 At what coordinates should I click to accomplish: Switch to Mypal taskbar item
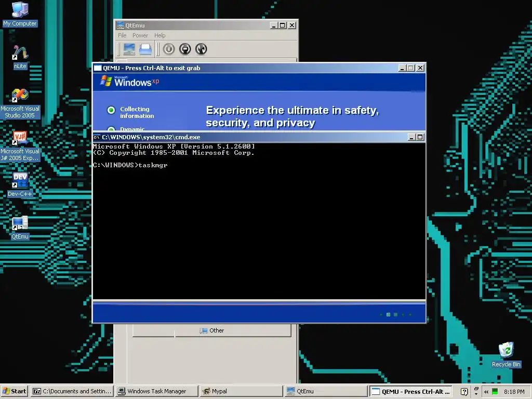(241, 391)
